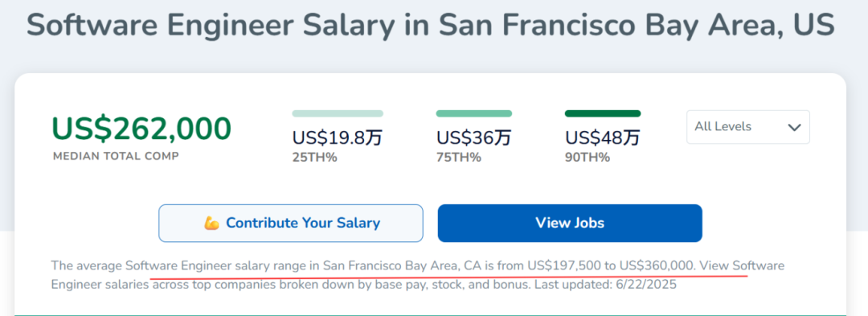Viewport: 868px width, 316px height.
Task: Select the medium green 75th percentile bar
Action: [474, 113]
